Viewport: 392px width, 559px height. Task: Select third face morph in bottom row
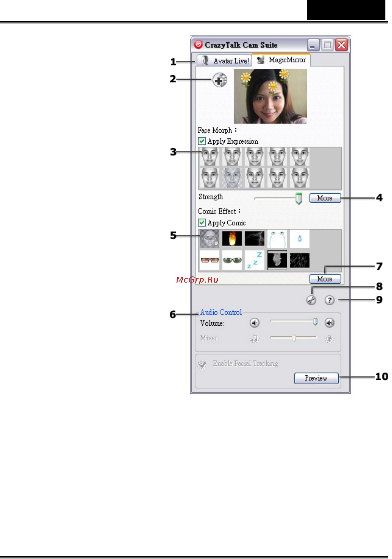254,178
